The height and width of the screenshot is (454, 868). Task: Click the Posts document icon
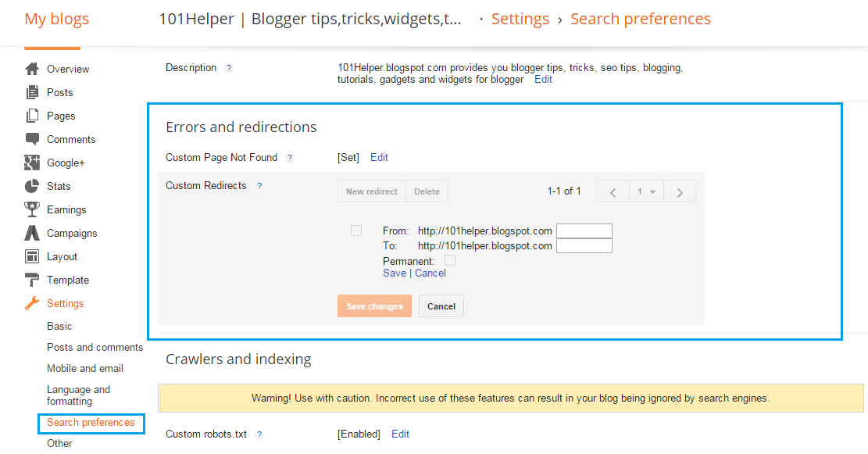[x=32, y=92]
